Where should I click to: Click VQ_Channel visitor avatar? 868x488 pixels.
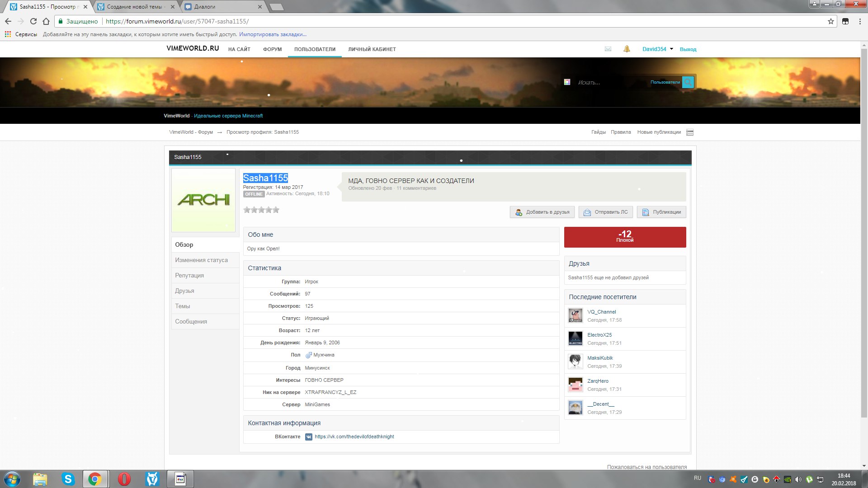tap(576, 315)
